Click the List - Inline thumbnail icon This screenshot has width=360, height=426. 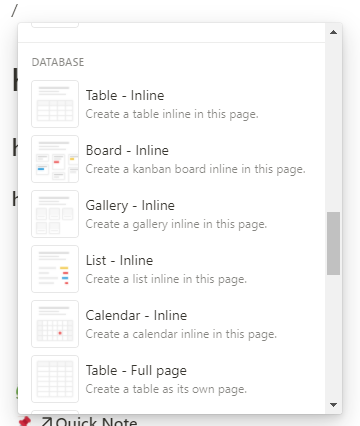[x=55, y=269]
